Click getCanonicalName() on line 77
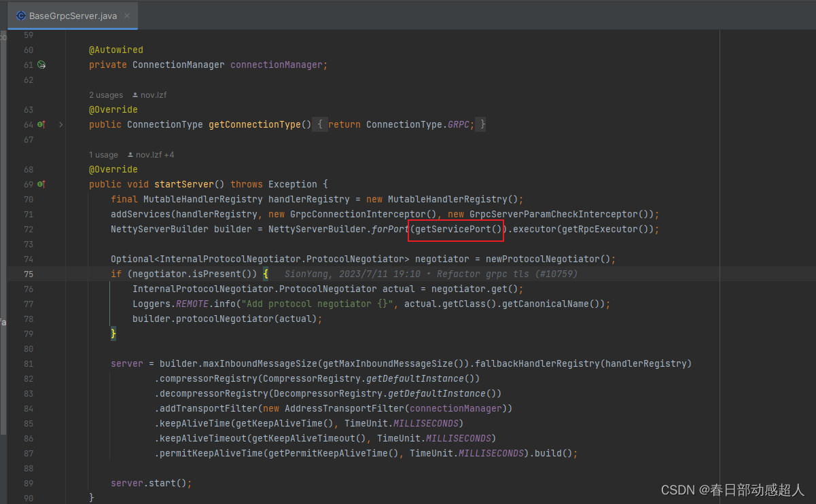 click(554, 304)
